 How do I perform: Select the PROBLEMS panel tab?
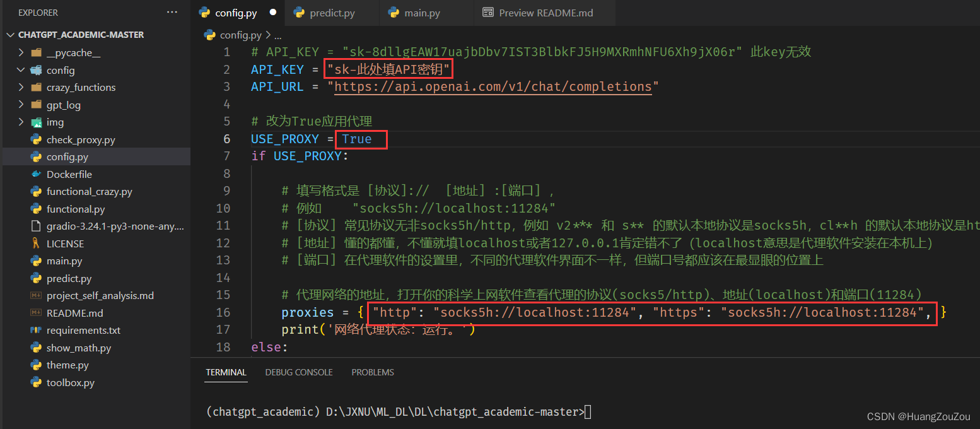click(x=373, y=372)
